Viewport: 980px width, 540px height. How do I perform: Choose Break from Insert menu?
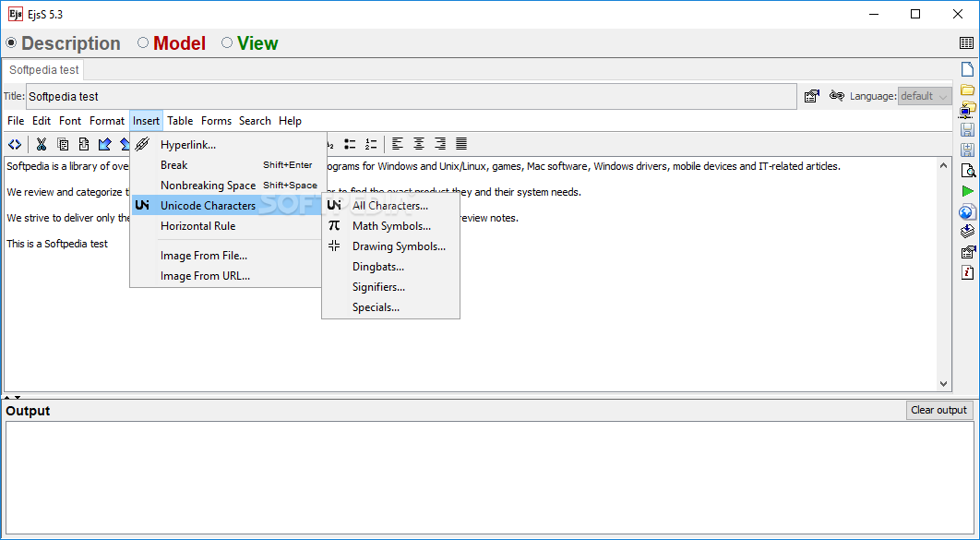pos(226,165)
